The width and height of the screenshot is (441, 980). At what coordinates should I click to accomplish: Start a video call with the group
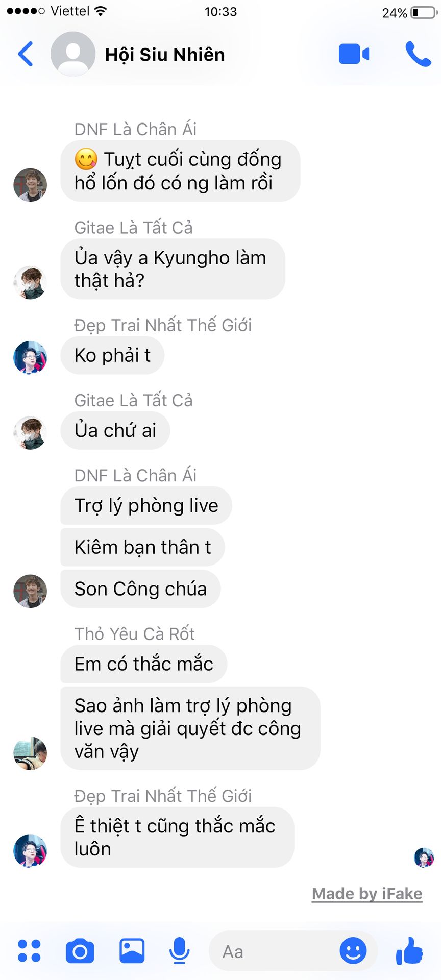(x=354, y=54)
